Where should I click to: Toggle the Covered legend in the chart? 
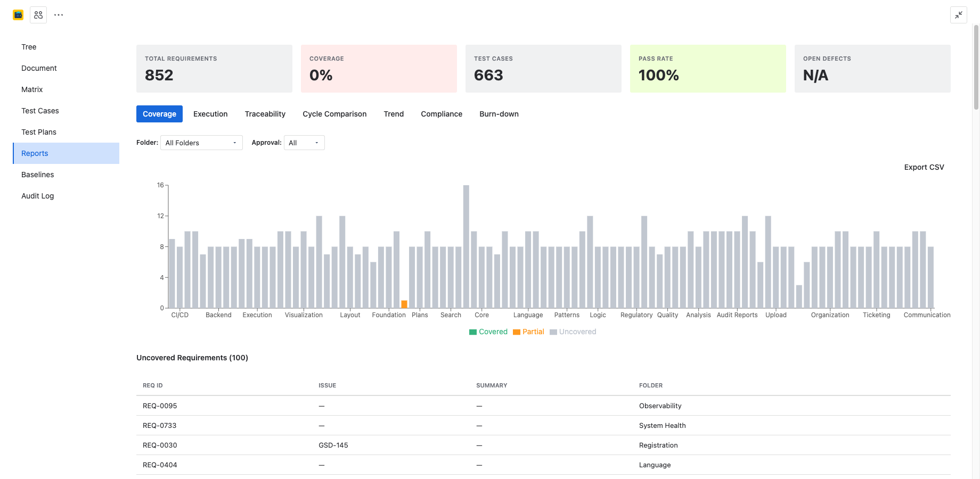pyautogui.click(x=488, y=332)
